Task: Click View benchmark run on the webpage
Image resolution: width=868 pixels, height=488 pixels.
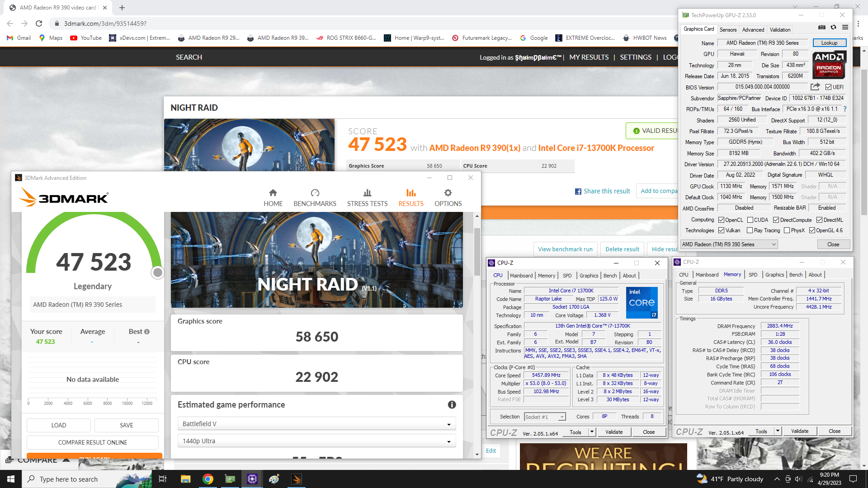Action: click(565, 249)
